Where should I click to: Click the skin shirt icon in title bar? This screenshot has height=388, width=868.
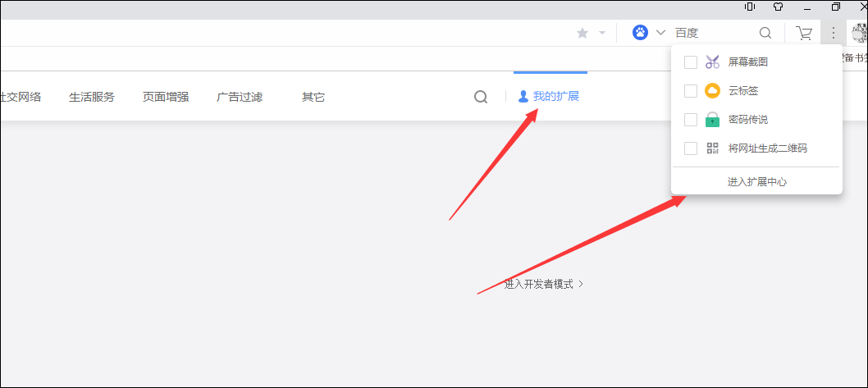(x=779, y=7)
